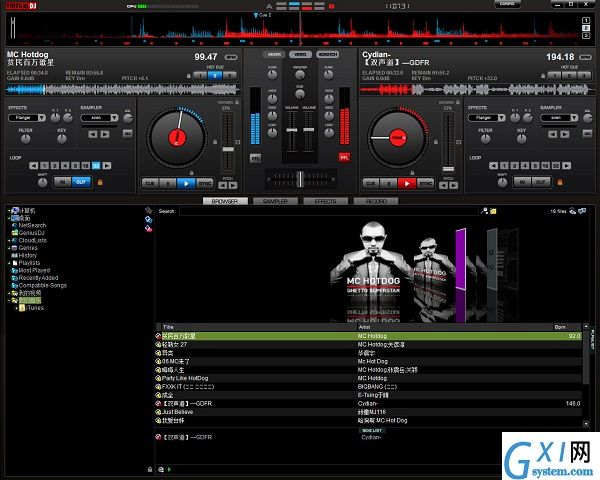The width and height of the screenshot is (600, 480).
Task: Hit the CUE button on the right deck
Action: (371, 184)
